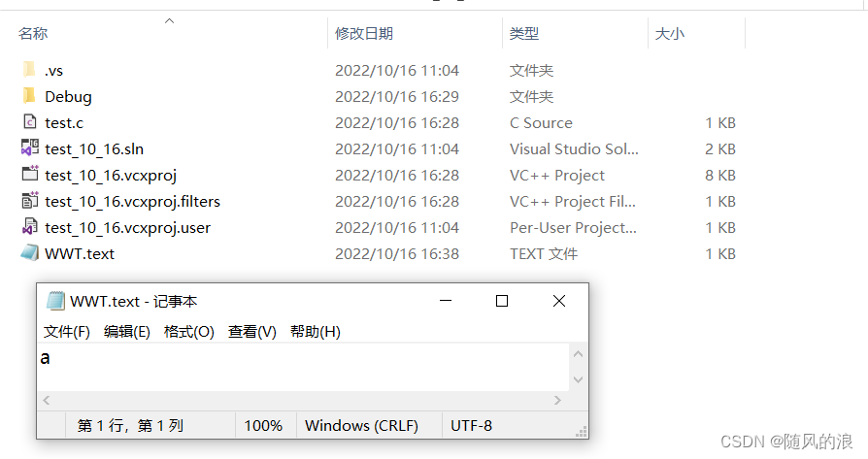Select the test_10_16.sln solution icon
The height and width of the screenshot is (459, 868).
[29, 148]
